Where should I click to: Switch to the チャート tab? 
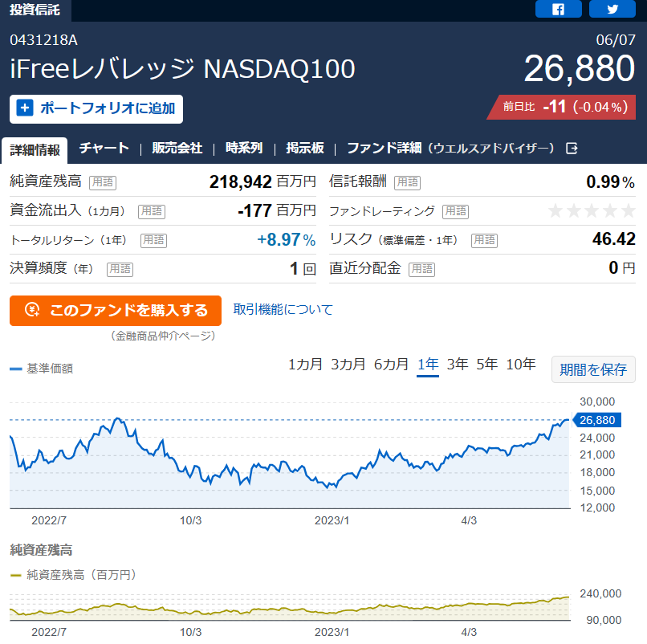[104, 149]
